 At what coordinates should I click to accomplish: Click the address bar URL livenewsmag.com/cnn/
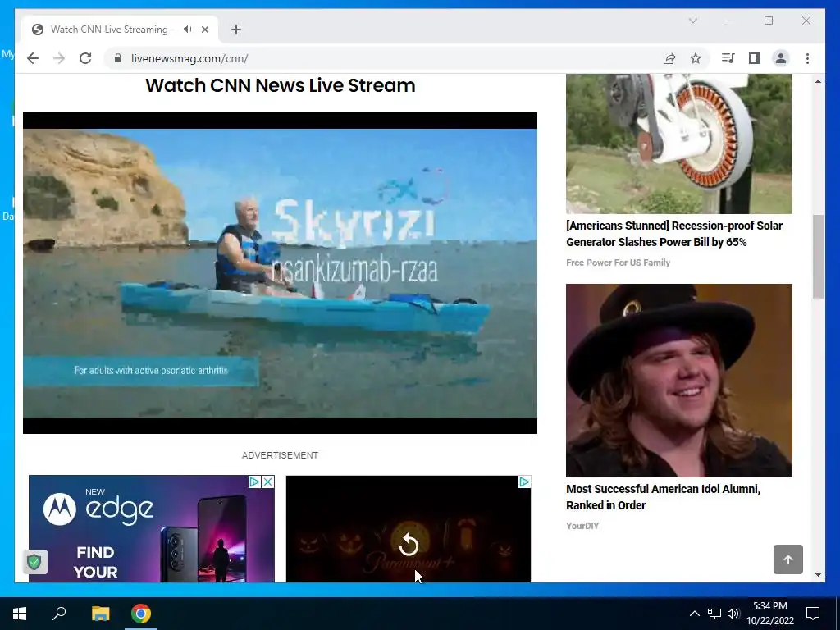[189, 58]
